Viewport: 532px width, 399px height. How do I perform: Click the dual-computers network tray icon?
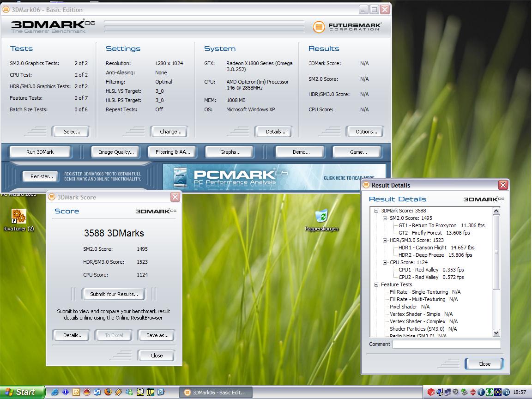(x=447, y=392)
